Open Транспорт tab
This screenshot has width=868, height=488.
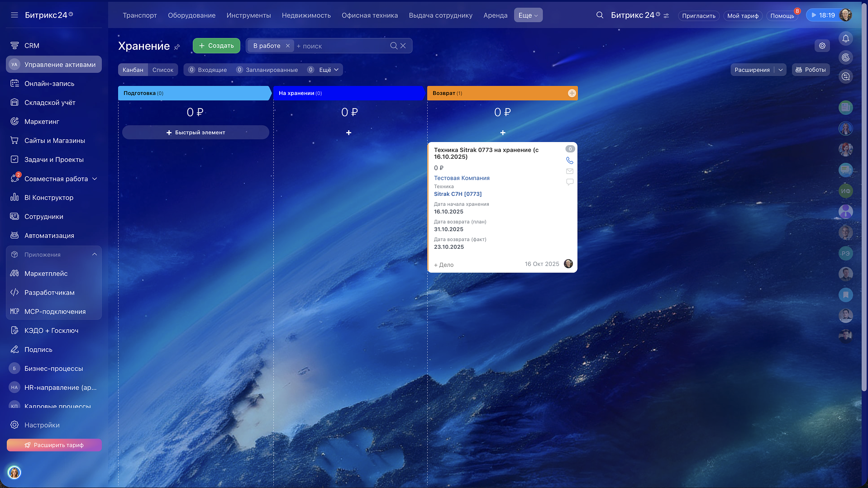[x=140, y=15]
